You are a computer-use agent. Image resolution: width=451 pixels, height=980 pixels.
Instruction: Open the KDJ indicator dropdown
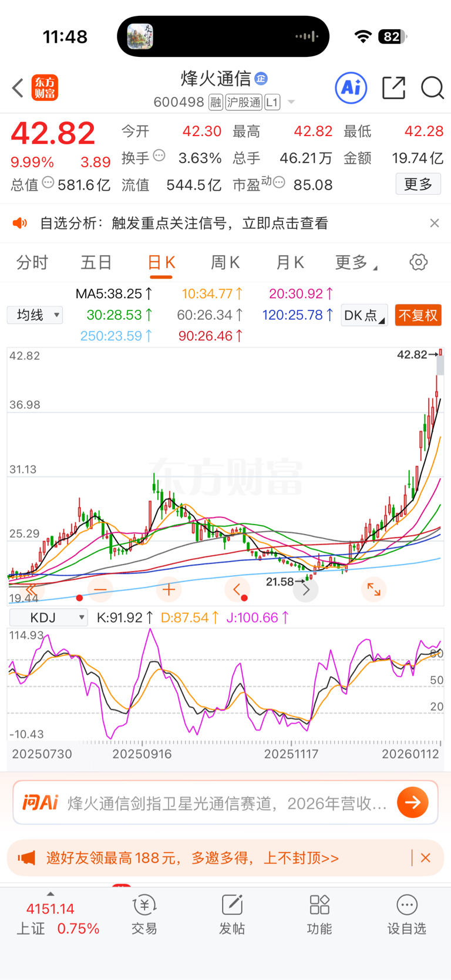pyautogui.click(x=49, y=617)
